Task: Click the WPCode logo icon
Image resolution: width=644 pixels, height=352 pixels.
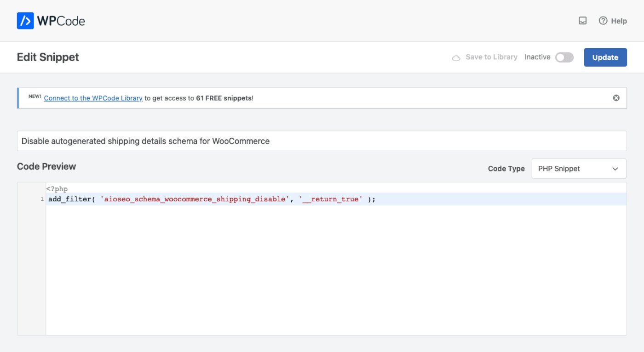Action: (x=25, y=21)
